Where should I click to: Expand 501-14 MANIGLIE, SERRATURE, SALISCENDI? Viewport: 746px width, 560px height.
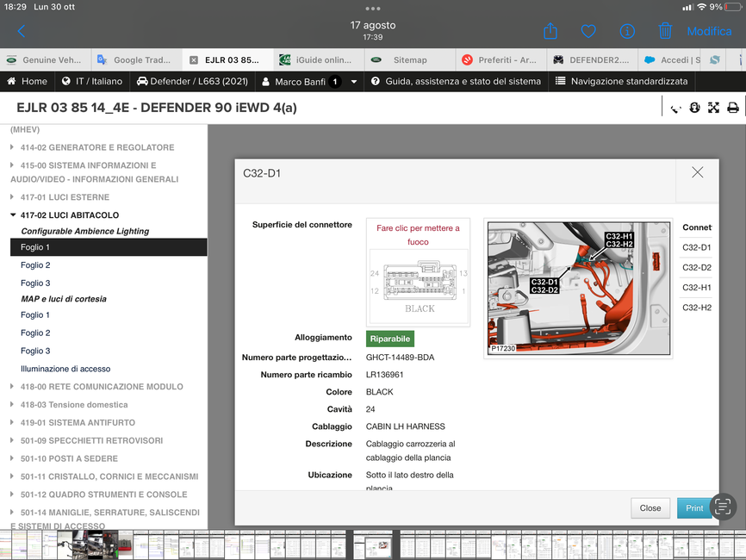tap(105, 519)
